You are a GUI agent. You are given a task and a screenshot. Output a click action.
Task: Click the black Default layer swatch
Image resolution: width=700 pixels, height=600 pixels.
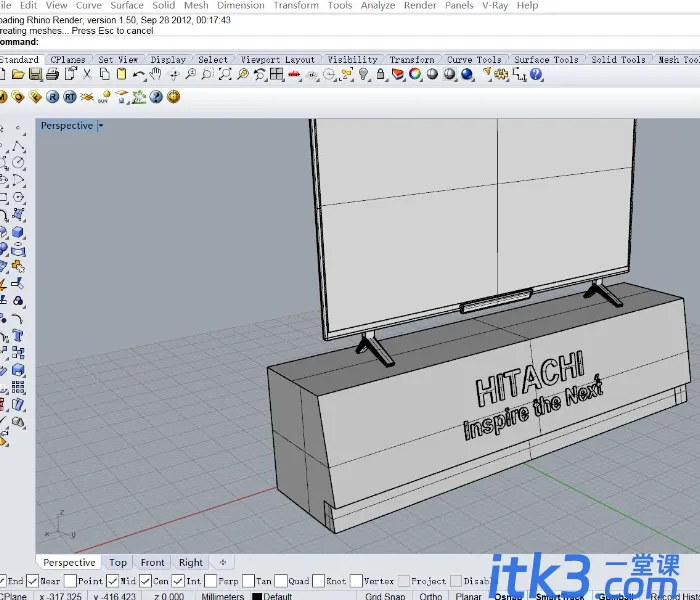tap(257, 596)
